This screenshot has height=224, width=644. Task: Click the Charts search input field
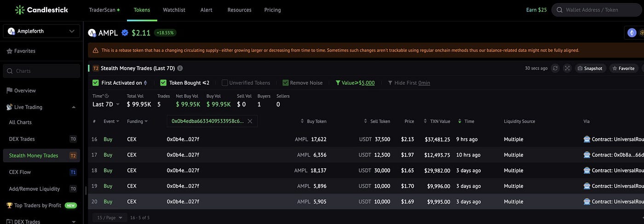[x=41, y=71]
